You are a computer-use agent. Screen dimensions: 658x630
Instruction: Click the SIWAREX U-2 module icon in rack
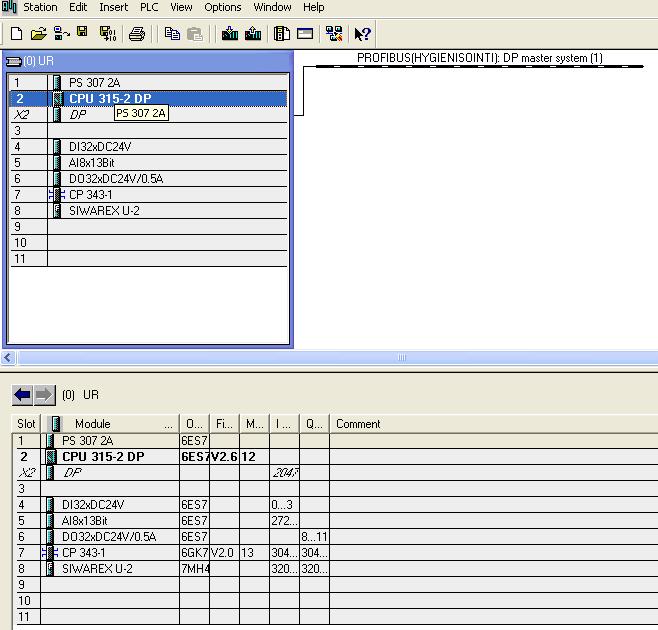(x=57, y=211)
